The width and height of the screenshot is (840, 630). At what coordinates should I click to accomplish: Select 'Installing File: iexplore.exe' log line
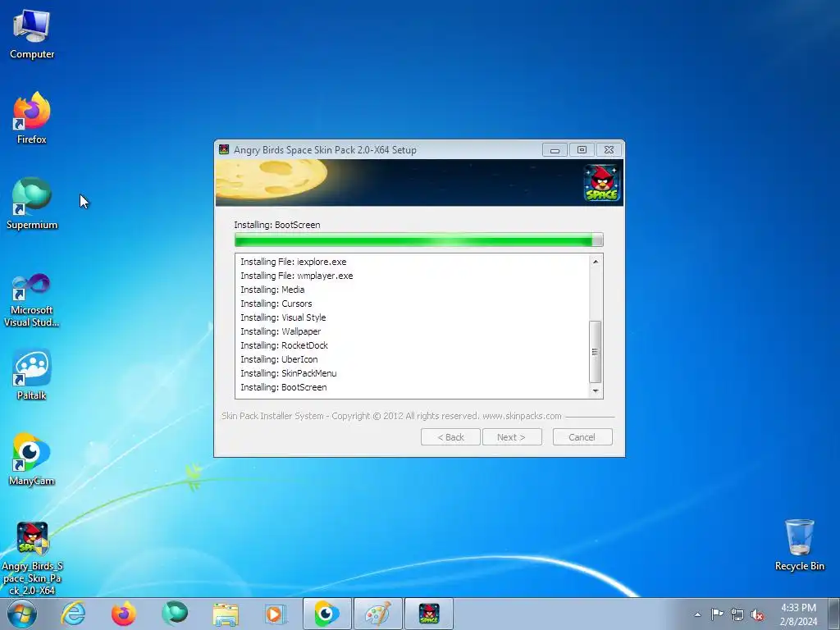coord(294,262)
